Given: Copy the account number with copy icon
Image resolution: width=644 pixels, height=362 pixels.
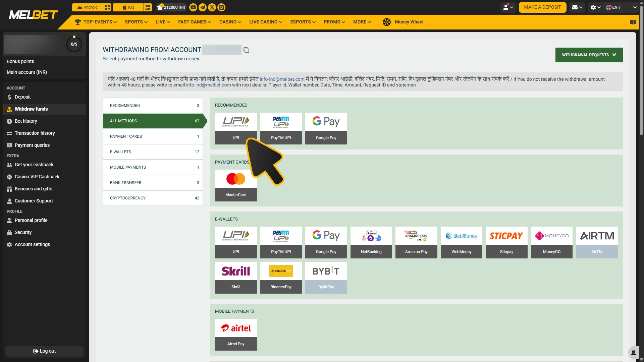Looking at the screenshot, I should pos(246,50).
